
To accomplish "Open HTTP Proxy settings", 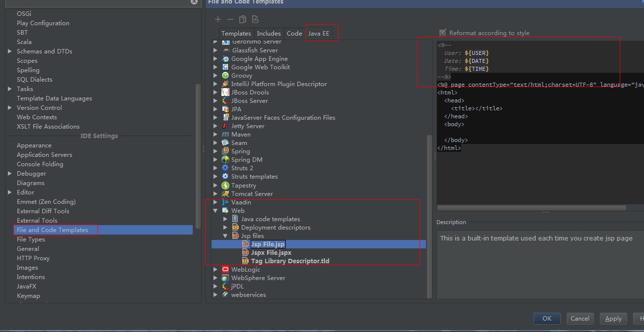I will click(33, 258).
